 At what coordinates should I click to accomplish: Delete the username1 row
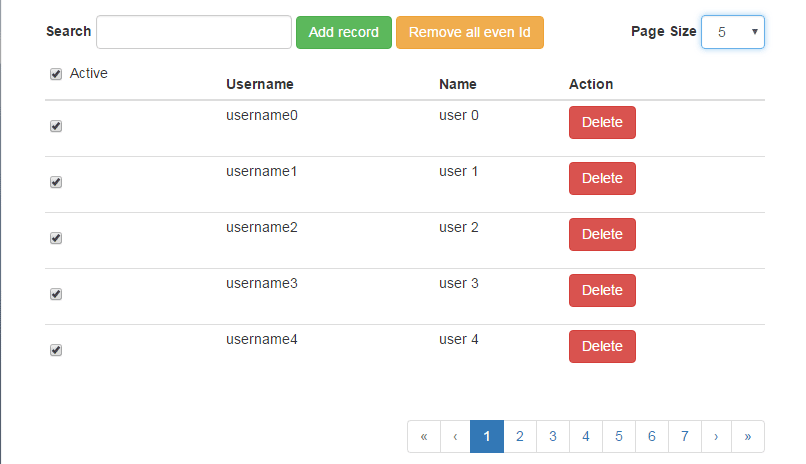(x=602, y=178)
